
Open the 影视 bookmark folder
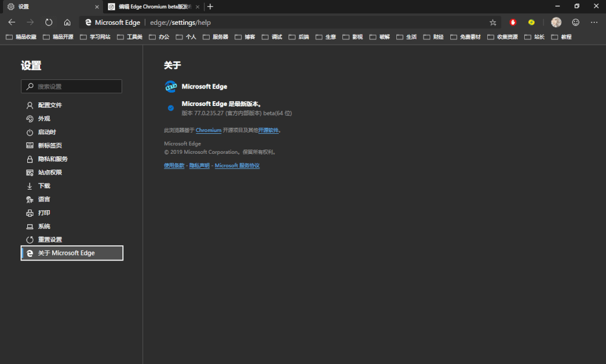point(353,37)
